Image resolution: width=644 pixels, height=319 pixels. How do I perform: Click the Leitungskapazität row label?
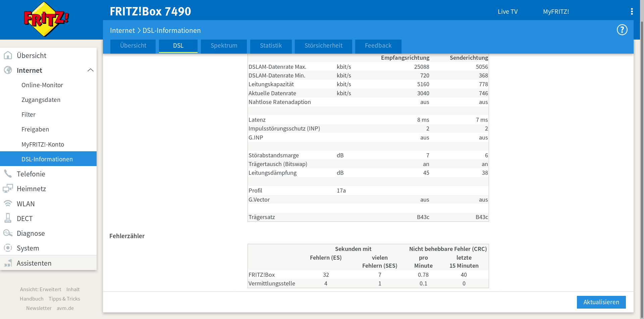pos(271,84)
